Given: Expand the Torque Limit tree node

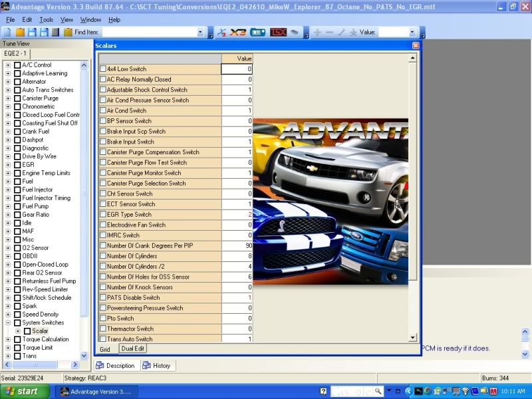Looking at the screenshot, I should [8, 347].
